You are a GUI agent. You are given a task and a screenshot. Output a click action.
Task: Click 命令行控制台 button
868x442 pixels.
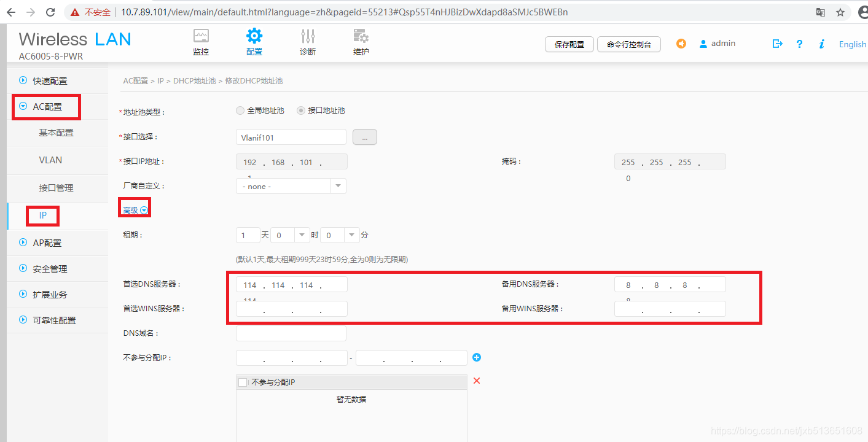coord(629,44)
